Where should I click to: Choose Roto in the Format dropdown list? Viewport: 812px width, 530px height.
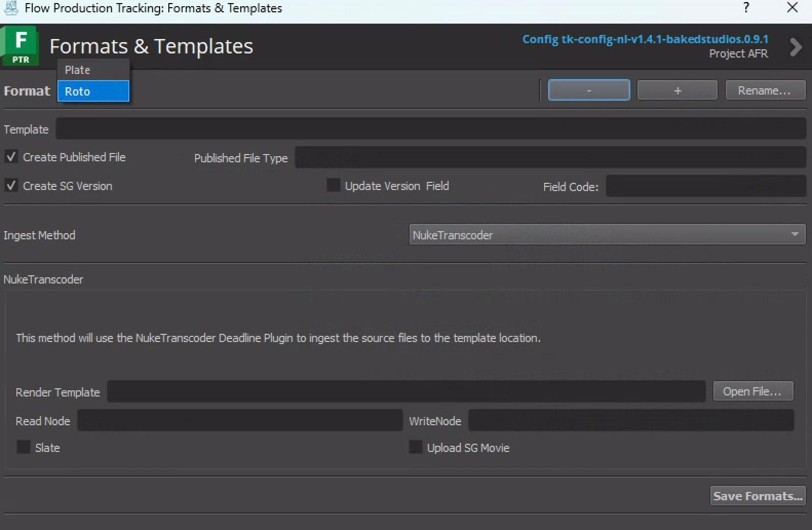pyautogui.click(x=93, y=91)
